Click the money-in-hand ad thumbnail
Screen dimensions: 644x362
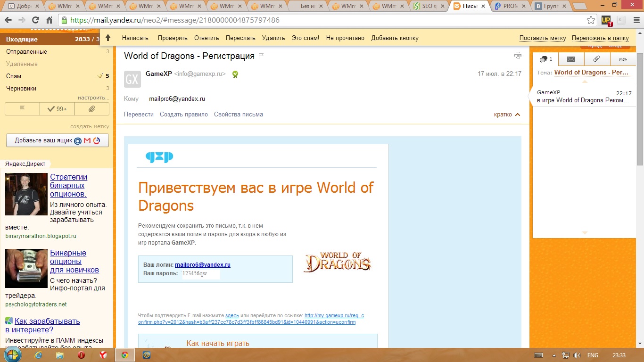click(x=26, y=268)
